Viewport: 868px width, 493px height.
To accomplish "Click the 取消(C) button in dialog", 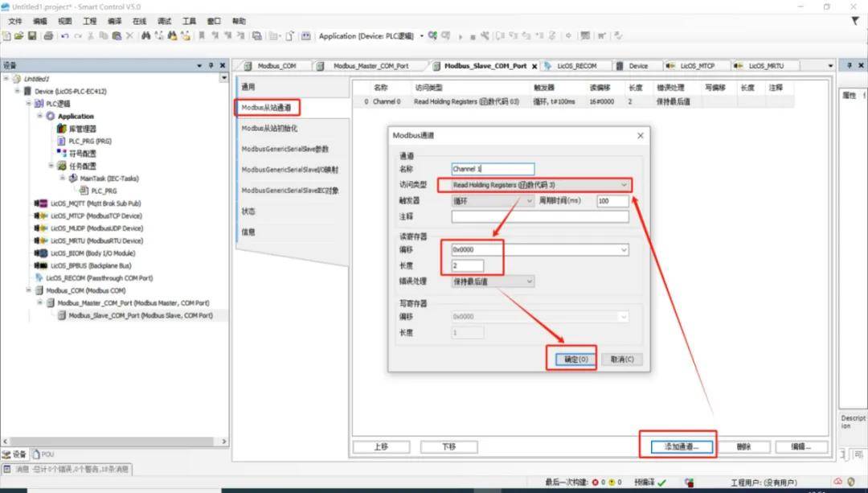I will click(x=622, y=359).
